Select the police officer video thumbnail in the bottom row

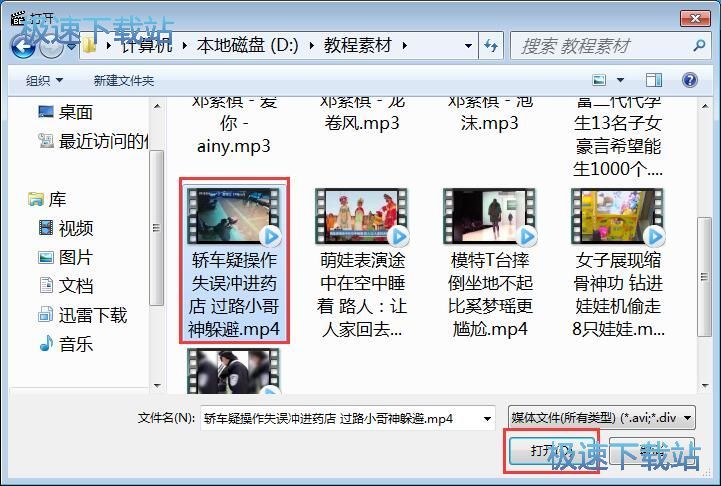click(234, 371)
